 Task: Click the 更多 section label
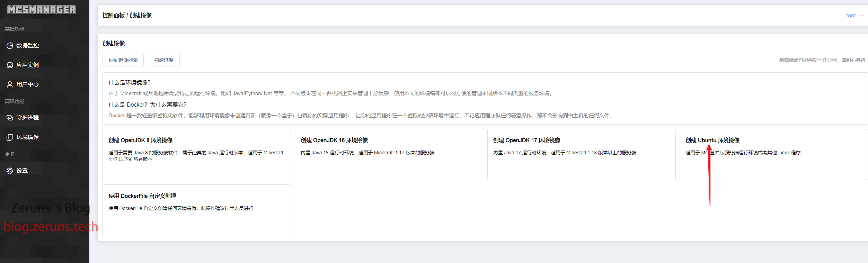(10, 154)
